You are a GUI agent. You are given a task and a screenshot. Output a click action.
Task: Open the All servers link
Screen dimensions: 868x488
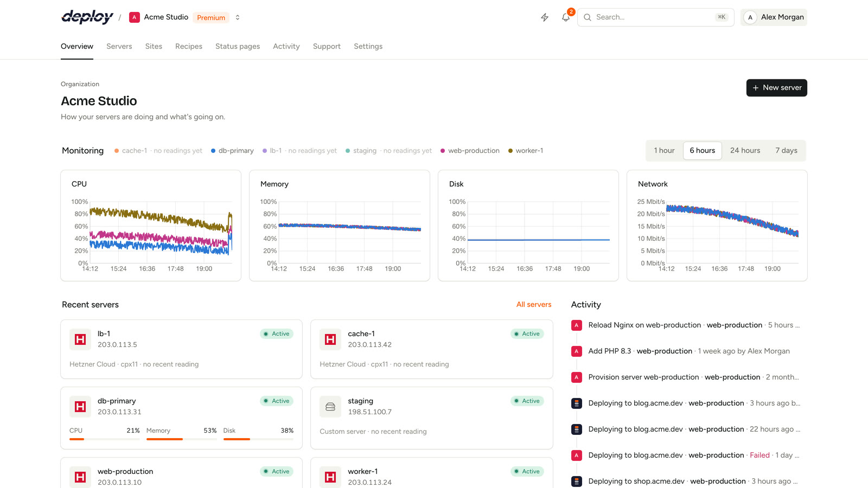(x=534, y=305)
